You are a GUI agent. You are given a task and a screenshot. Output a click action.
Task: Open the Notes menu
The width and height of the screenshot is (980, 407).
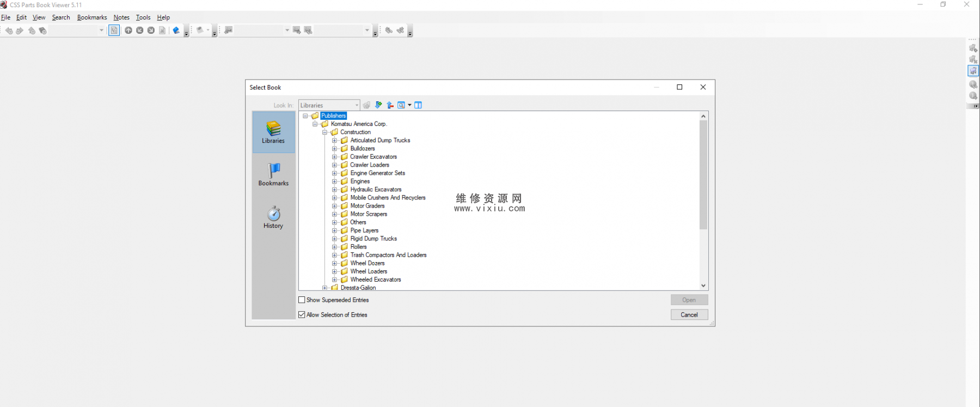coord(121,17)
